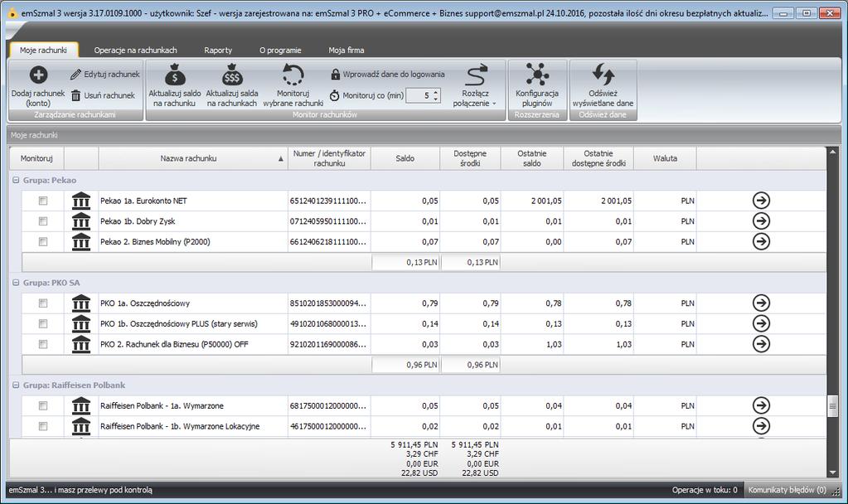Collapse the Grupa: PKO SA group

[16, 283]
